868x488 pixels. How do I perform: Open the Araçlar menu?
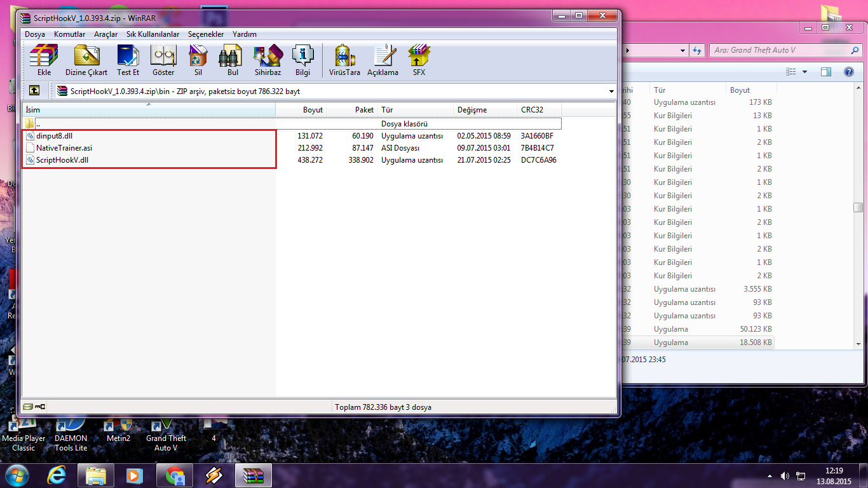coord(105,34)
